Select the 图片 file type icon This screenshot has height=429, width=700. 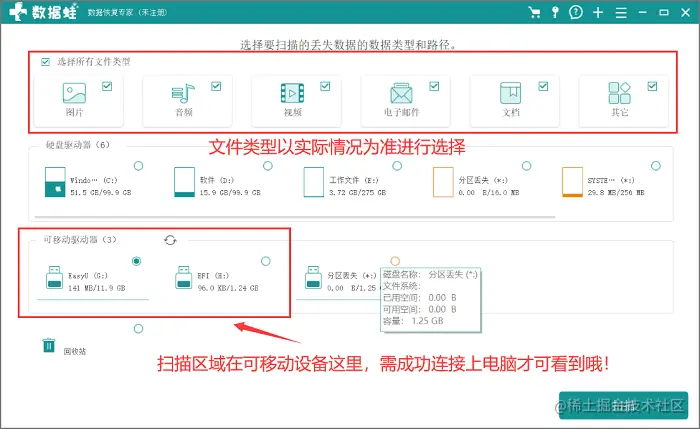[x=74, y=93]
